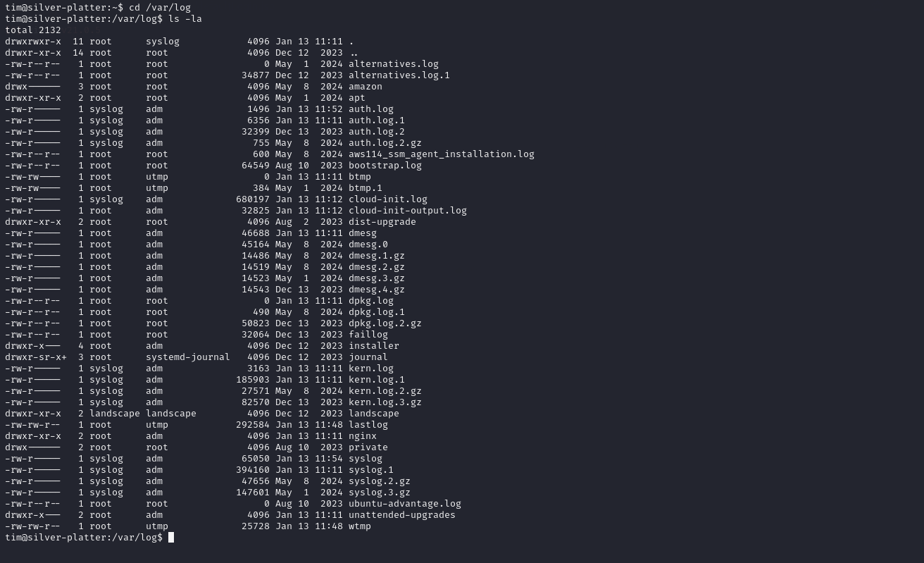Screen dimensions: 924x563
Task: Click the kern.log.3.gz filename
Action: (385, 402)
